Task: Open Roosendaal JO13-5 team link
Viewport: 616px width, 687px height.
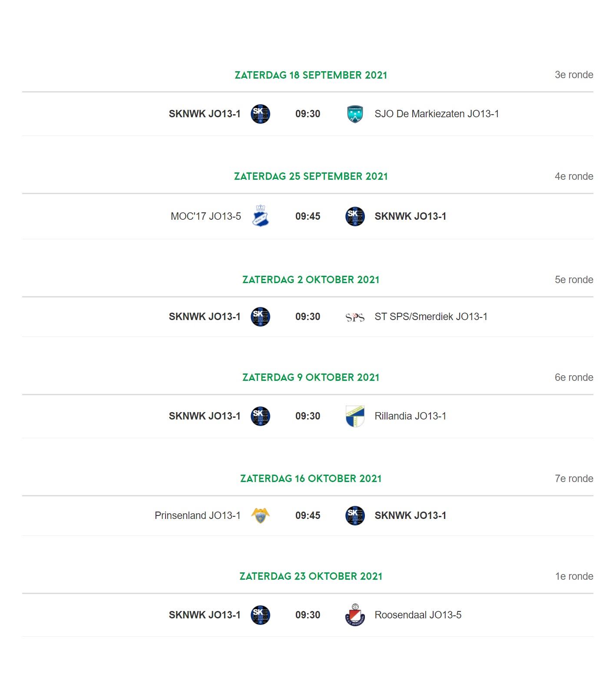Action: click(x=418, y=615)
